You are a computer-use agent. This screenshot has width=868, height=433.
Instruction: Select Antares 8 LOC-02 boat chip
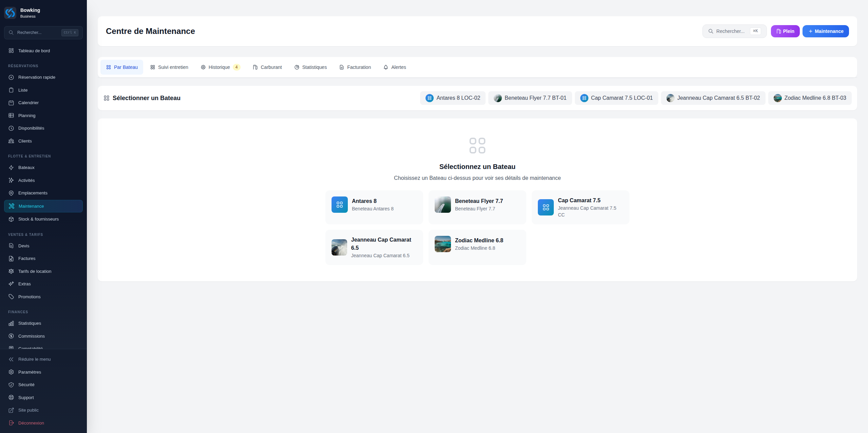pyautogui.click(x=453, y=98)
